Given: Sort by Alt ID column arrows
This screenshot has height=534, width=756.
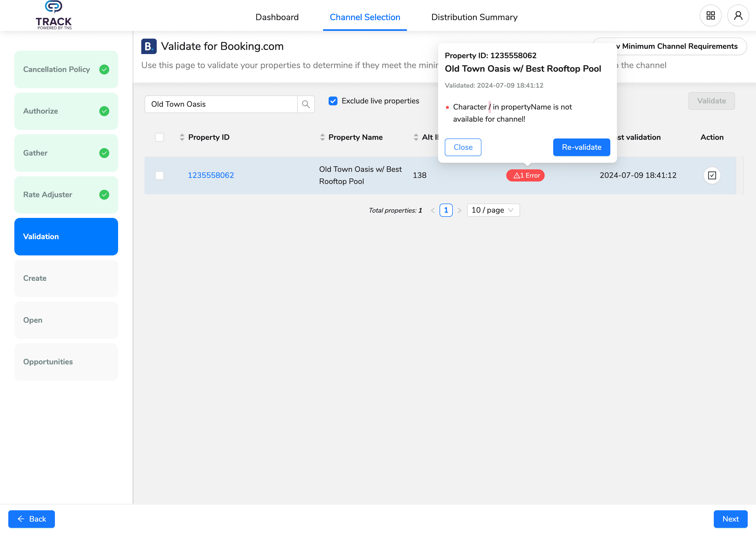Looking at the screenshot, I should click(x=416, y=137).
